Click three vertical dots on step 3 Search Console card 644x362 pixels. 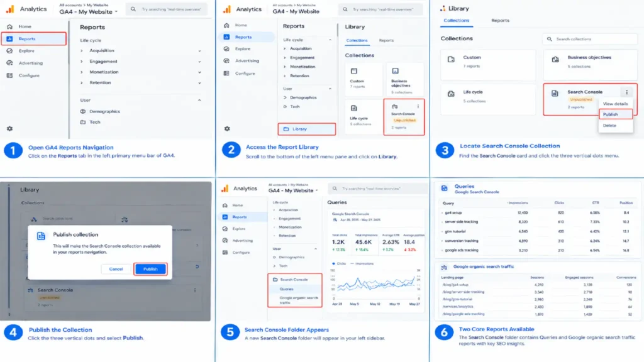click(x=627, y=92)
